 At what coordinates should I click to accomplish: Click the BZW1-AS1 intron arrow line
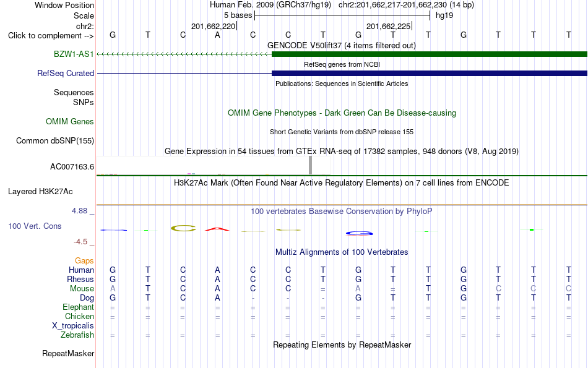[184, 54]
